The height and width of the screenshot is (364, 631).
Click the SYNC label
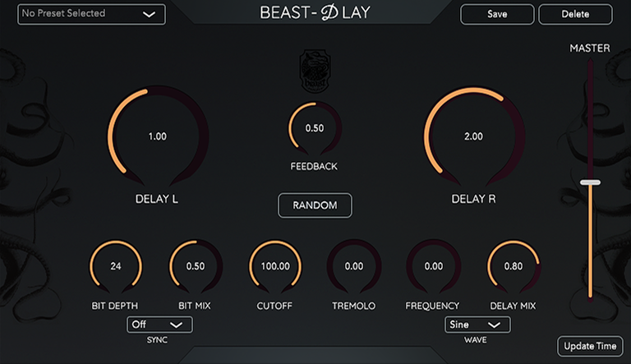[x=157, y=340]
